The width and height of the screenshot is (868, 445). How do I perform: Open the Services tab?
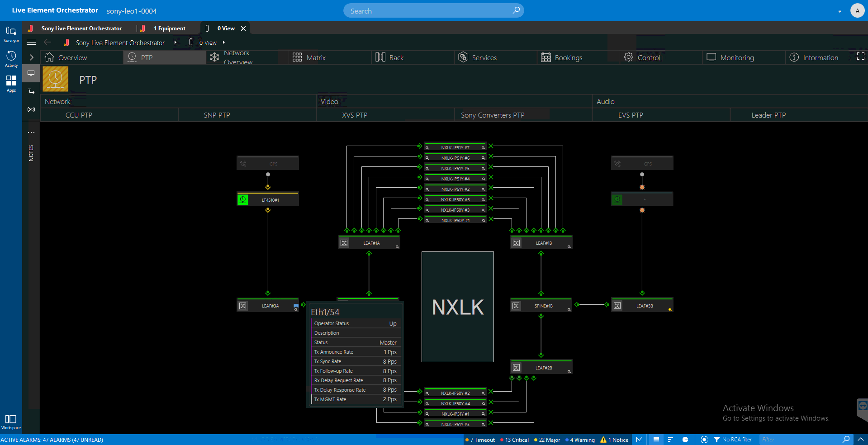[x=495, y=57]
